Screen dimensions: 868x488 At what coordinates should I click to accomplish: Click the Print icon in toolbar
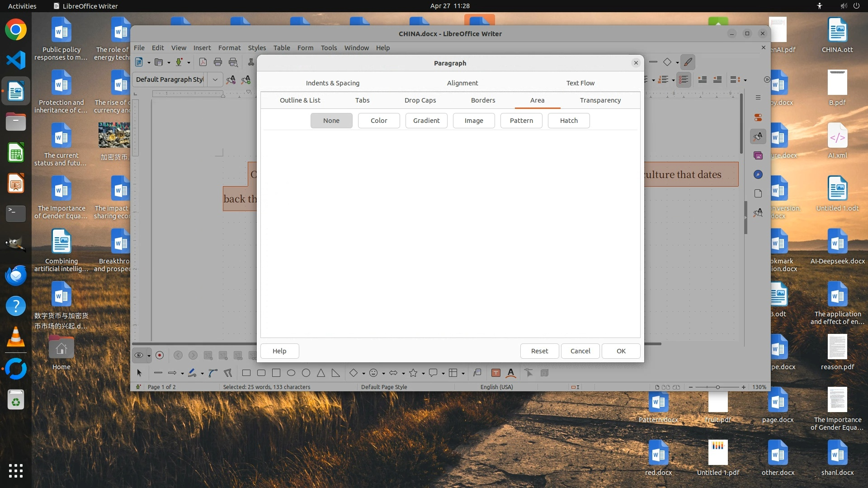pos(218,62)
